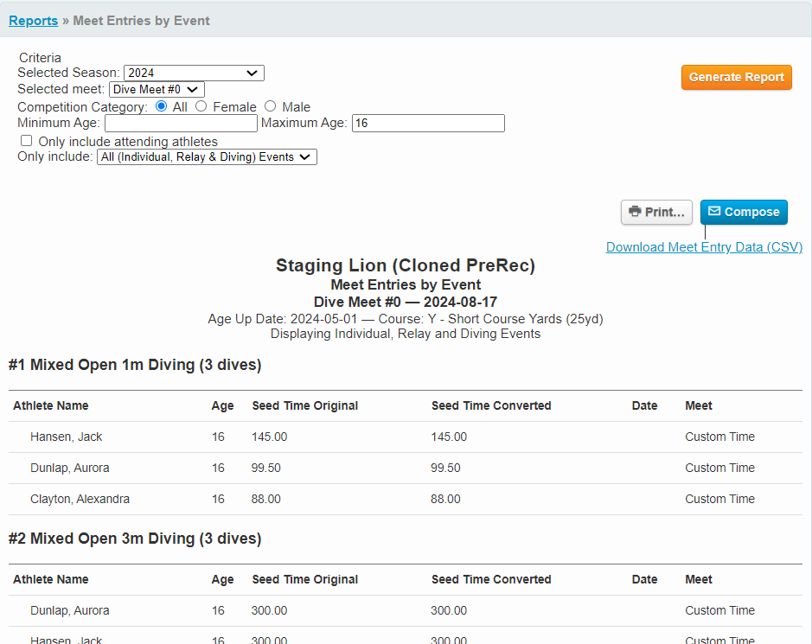Viewport: 812px width, 644px height.
Task: Click the Print button with printer icon
Action: coord(656,212)
